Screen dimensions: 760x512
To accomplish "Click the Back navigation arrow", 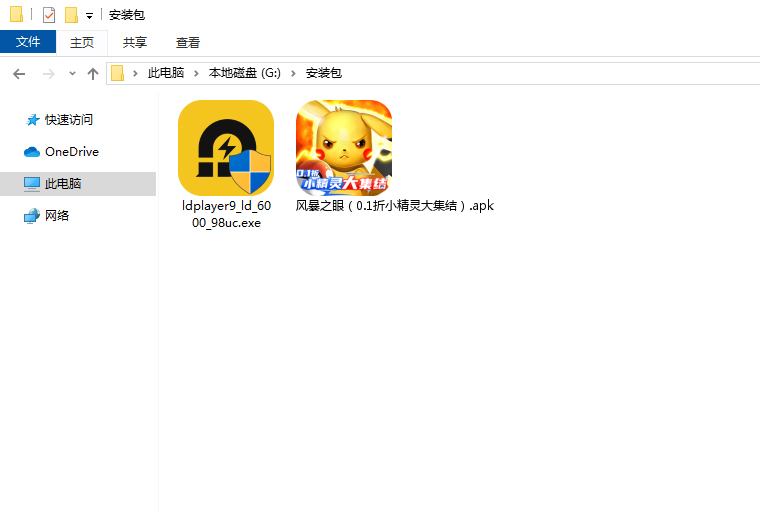I will tap(19, 74).
